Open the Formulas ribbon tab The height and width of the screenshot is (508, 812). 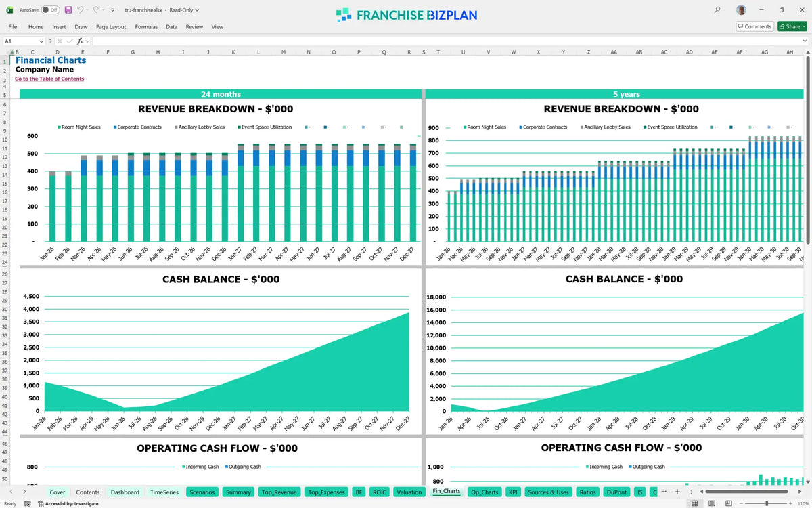pyautogui.click(x=146, y=27)
